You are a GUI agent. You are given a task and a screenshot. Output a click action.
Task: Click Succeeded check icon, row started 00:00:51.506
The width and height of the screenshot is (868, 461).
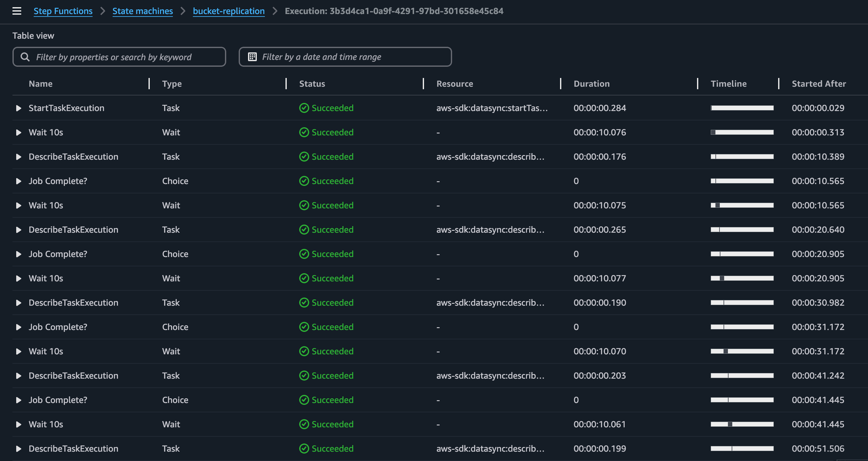(304, 449)
